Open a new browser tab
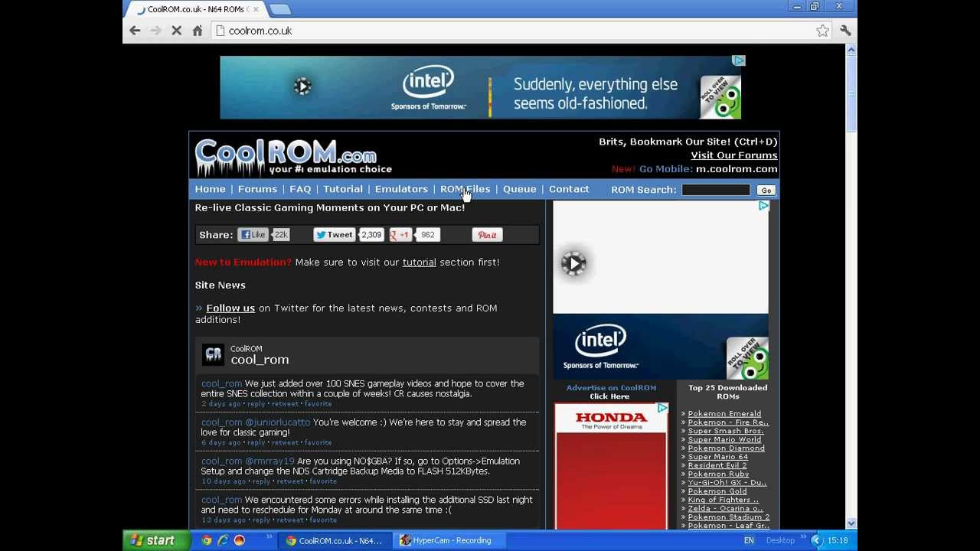This screenshot has width=980, height=551. click(x=280, y=9)
